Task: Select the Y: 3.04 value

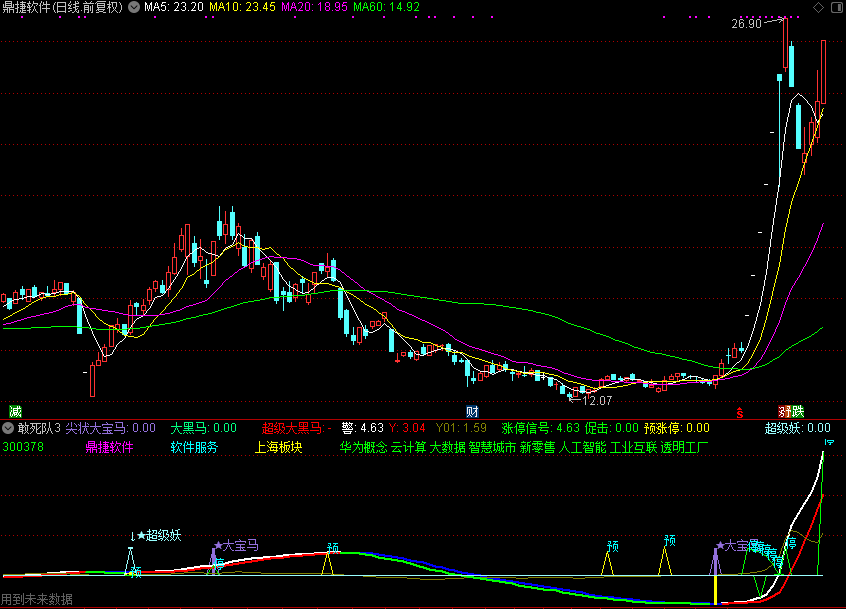Action: point(407,428)
